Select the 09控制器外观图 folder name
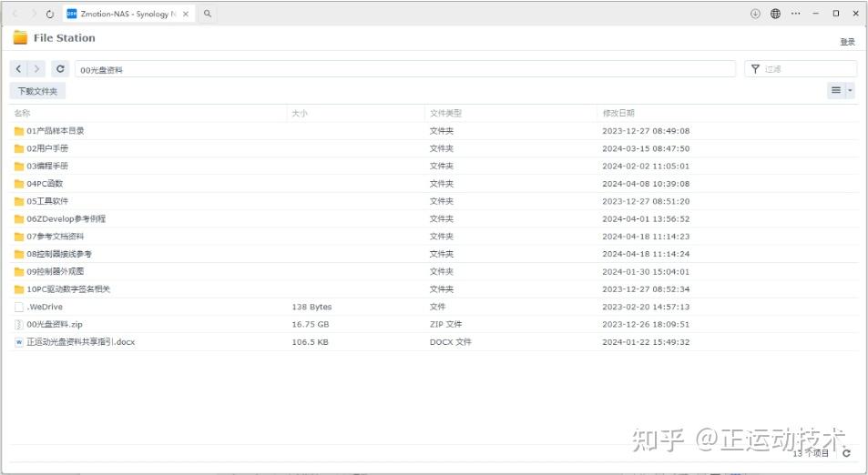 pyautogui.click(x=56, y=271)
